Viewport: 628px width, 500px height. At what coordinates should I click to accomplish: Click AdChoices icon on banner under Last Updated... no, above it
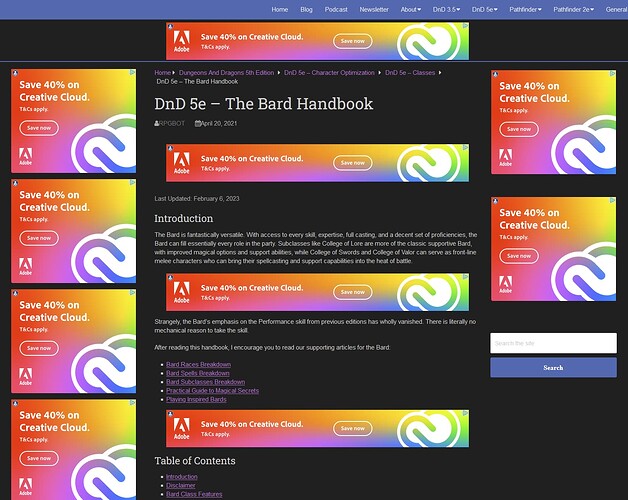point(466,147)
